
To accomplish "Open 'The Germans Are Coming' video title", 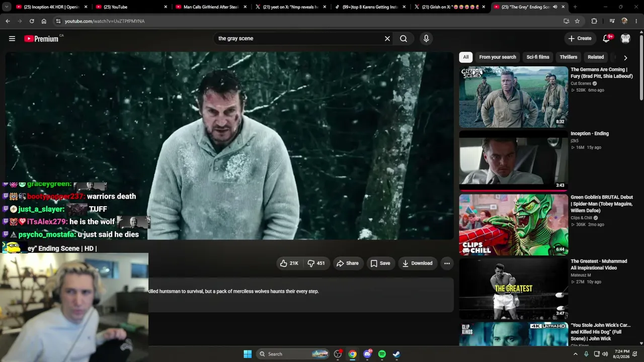I will click(x=602, y=73).
